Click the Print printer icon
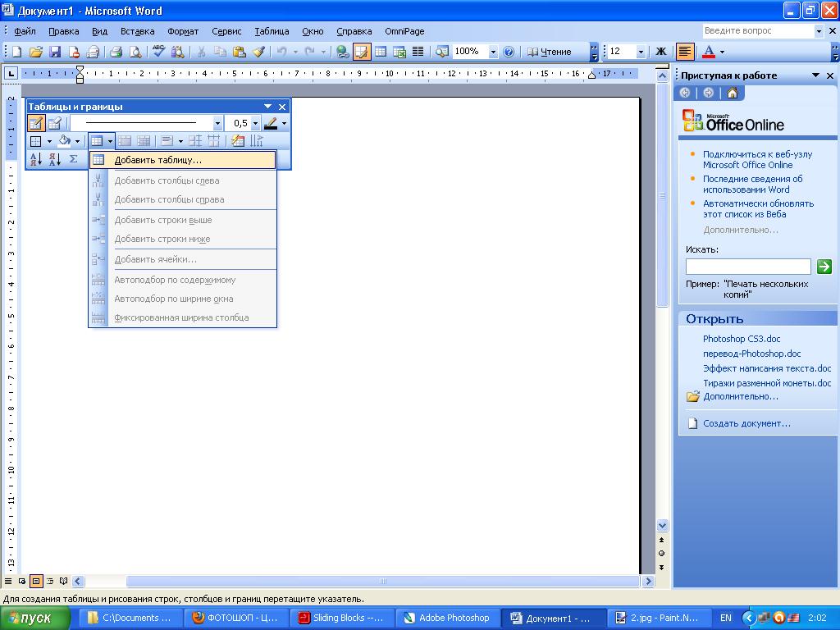 116,52
